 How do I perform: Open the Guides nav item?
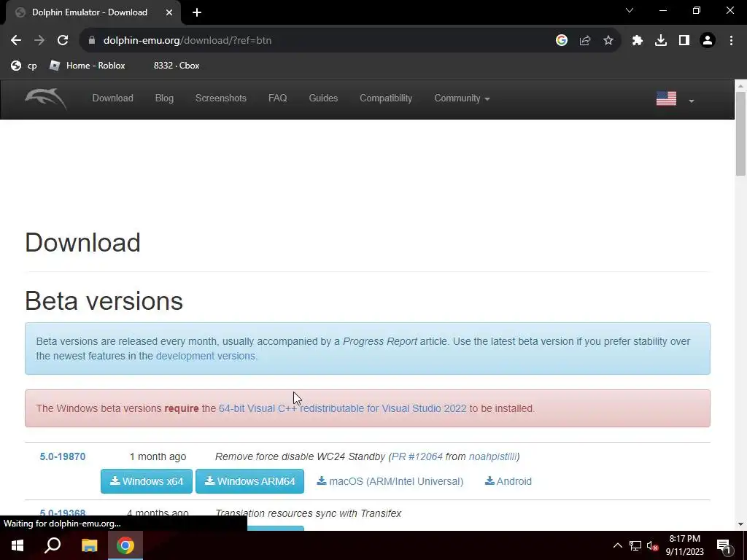click(x=323, y=98)
